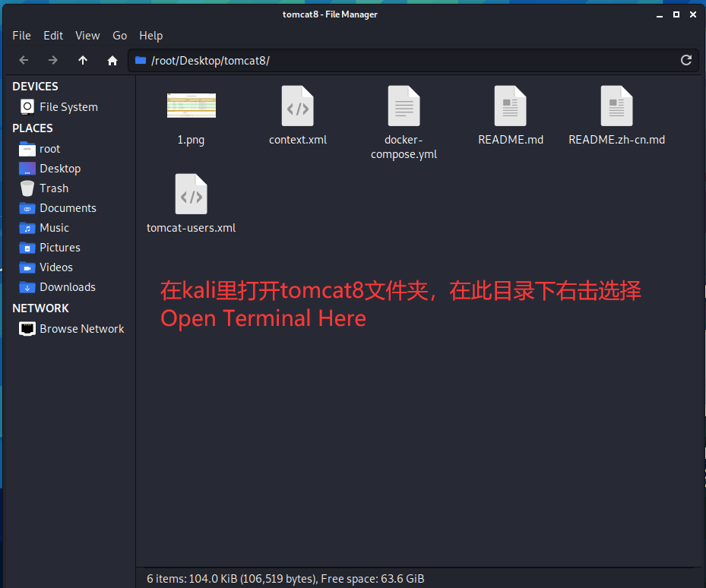Click the Music folder icon in sidebar
The image size is (706, 588).
[x=27, y=228]
